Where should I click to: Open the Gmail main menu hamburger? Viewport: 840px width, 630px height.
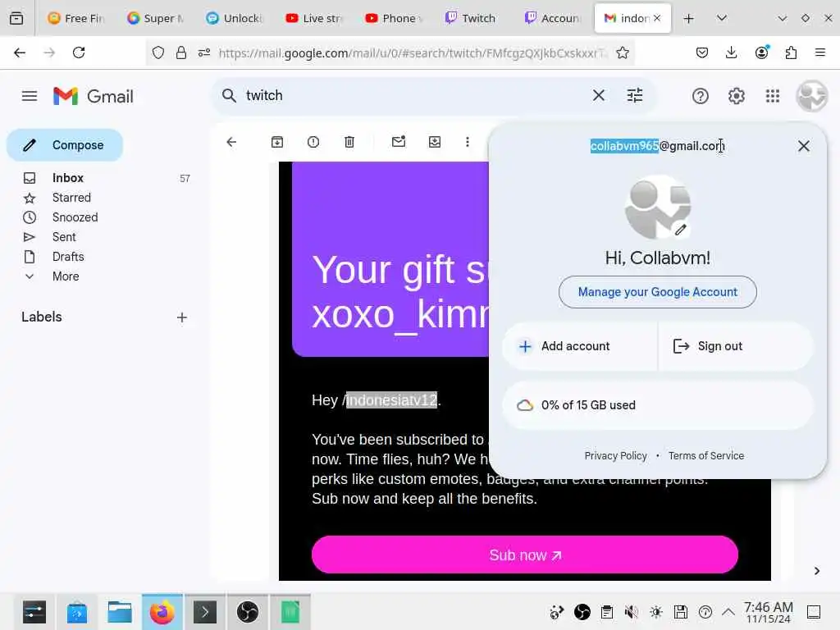(x=30, y=96)
